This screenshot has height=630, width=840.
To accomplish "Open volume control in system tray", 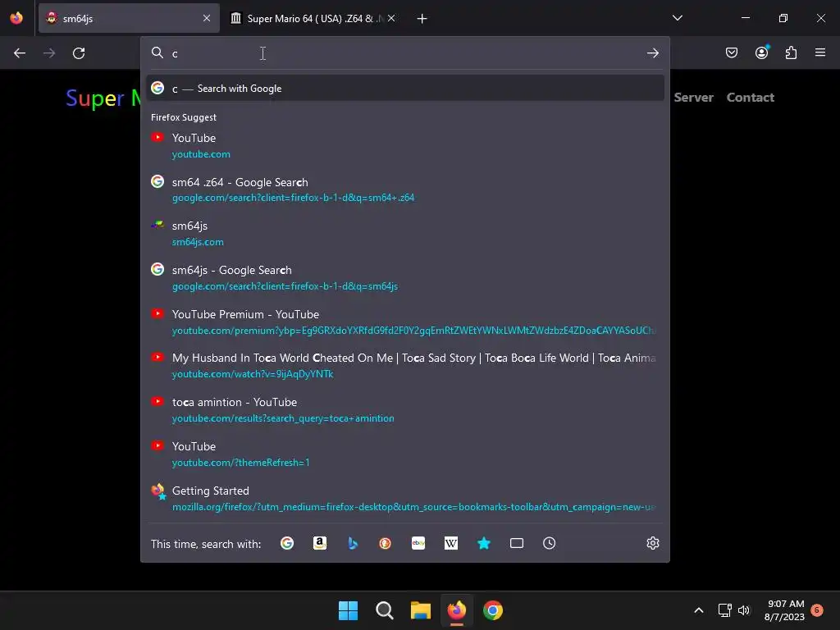I will pyautogui.click(x=744, y=610).
